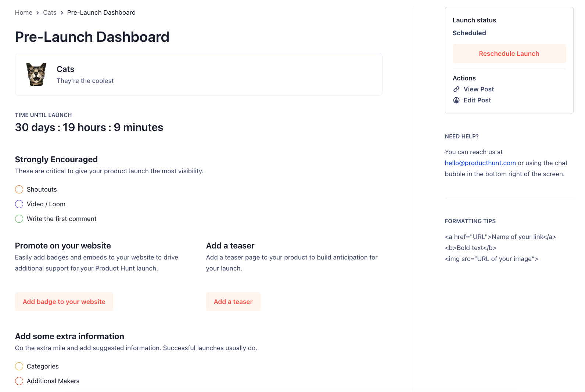The width and height of the screenshot is (585, 392).
Task: Toggle the Write the first comment circle
Action: click(19, 219)
